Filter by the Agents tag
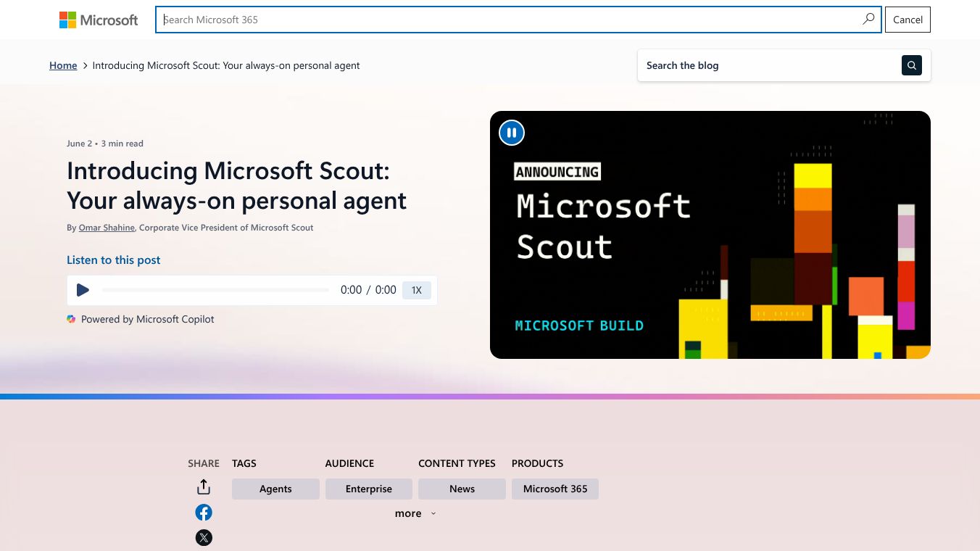This screenshot has width=980, height=551. tap(275, 489)
